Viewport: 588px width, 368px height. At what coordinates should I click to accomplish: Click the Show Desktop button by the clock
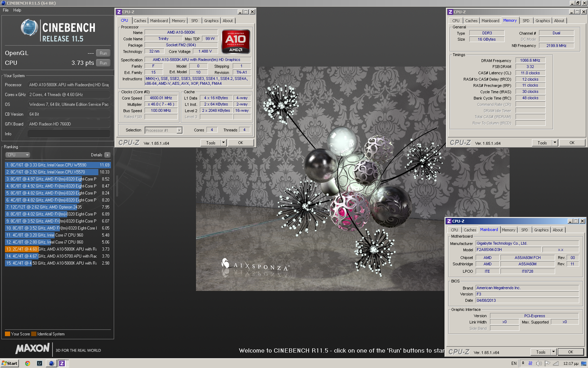tap(584, 363)
